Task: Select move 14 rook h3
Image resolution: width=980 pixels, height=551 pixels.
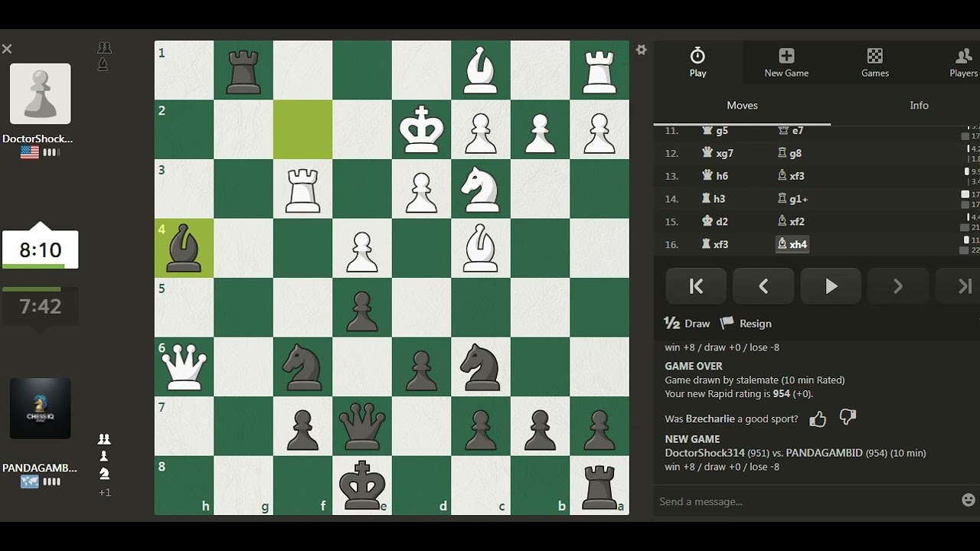Action: (714, 198)
